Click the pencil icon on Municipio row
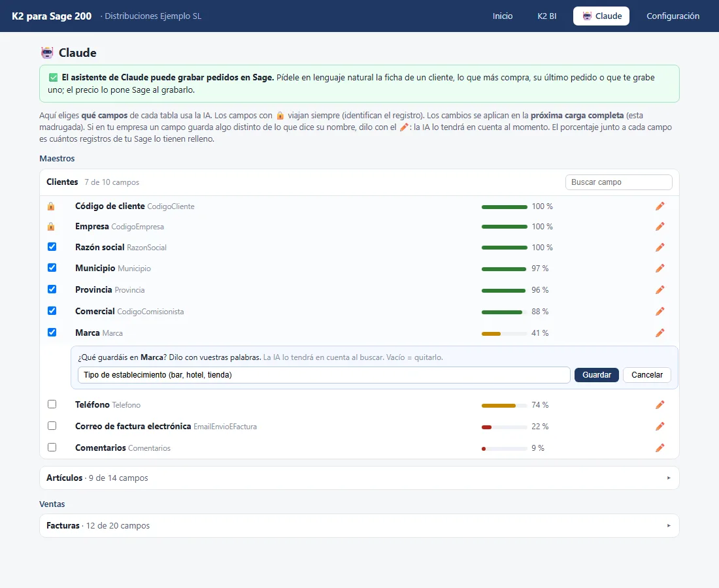Viewport: 719px width, 588px height. pos(660,268)
